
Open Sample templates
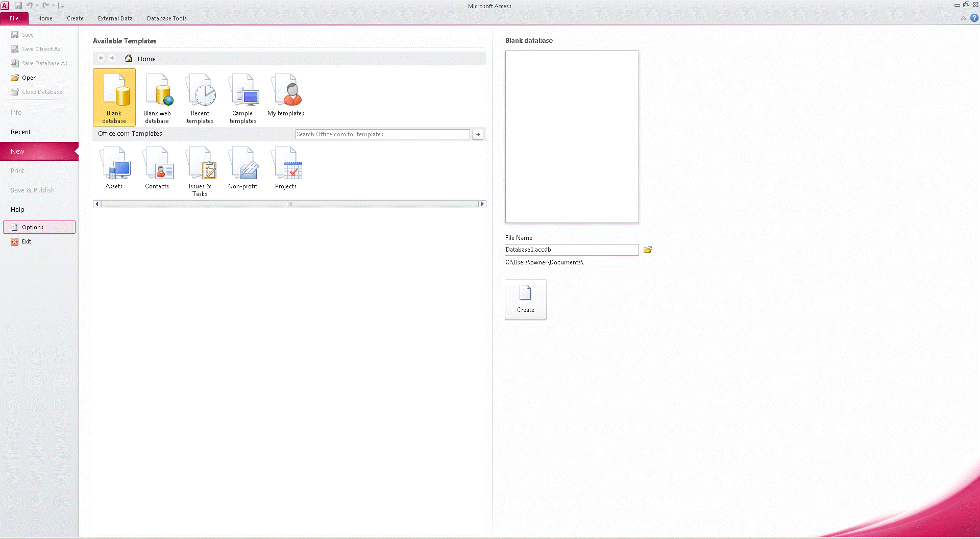click(242, 97)
